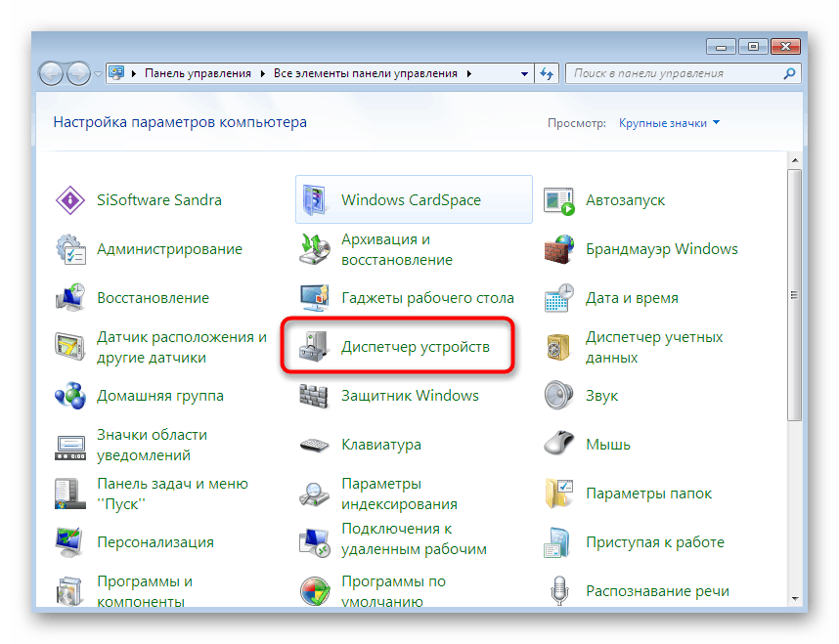Click the Клавиатура icon
Viewport: 839px width, 644px height.
click(314, 445)
